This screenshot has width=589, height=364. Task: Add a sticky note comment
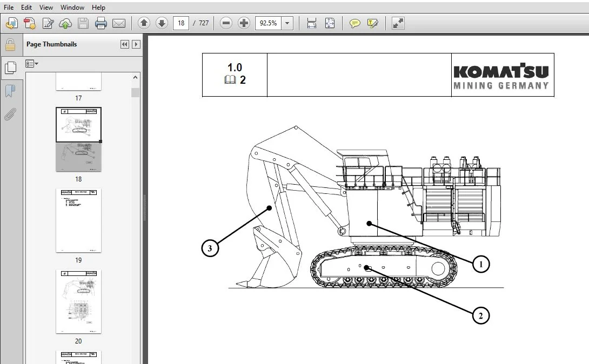354,23
